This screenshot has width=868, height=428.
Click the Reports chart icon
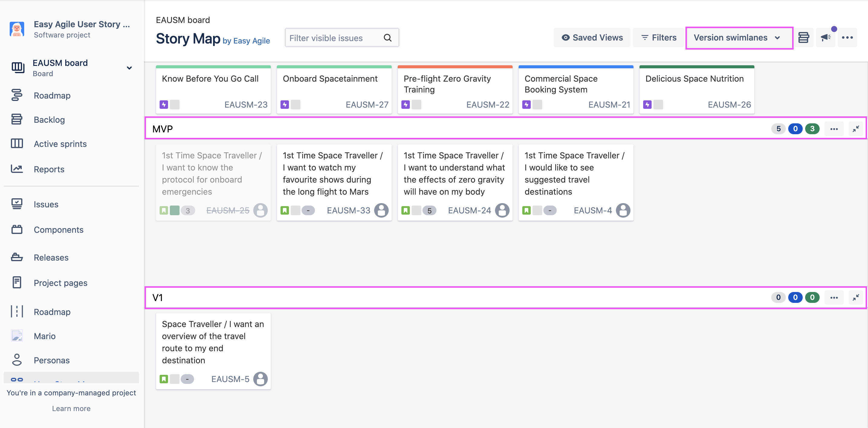17,169
